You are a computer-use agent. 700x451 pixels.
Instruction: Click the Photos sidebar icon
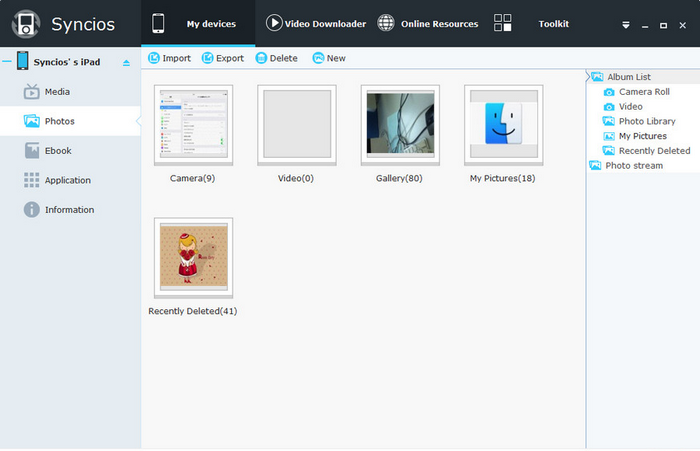[32, 121]
